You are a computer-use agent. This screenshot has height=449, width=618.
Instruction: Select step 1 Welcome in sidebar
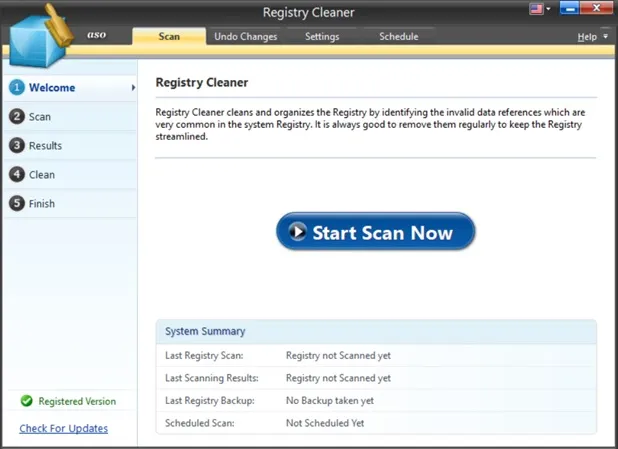[x=71, y=88]
